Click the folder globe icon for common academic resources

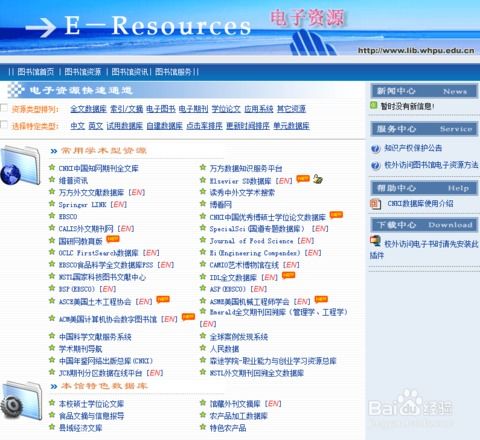pyautogui.click(x=21, y=165)
